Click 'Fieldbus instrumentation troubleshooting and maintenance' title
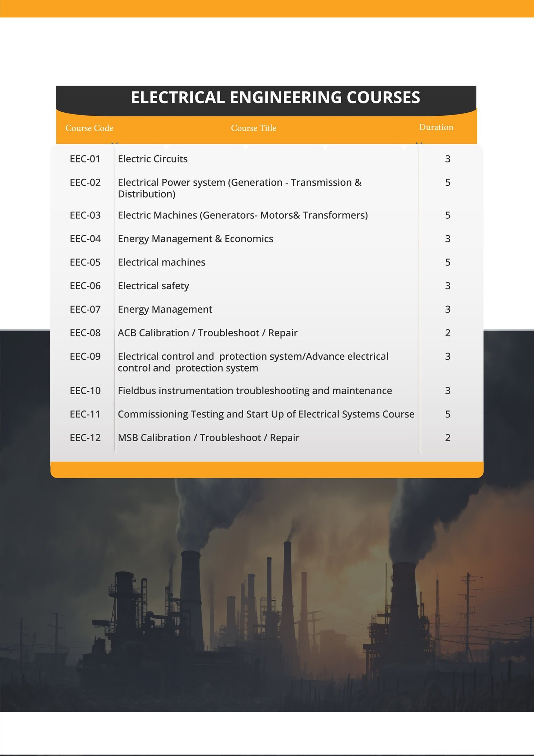 click(255, 391)
